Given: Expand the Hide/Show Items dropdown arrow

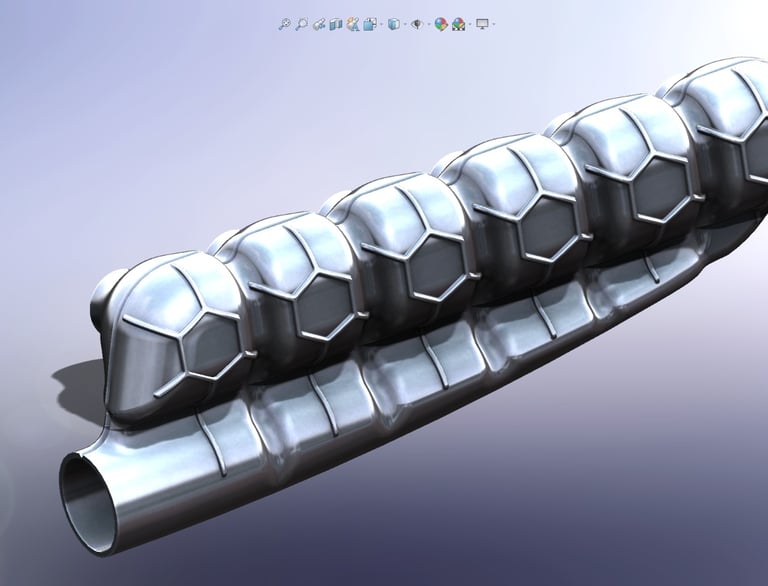Looking at the screenshot, I should point(429,24).
